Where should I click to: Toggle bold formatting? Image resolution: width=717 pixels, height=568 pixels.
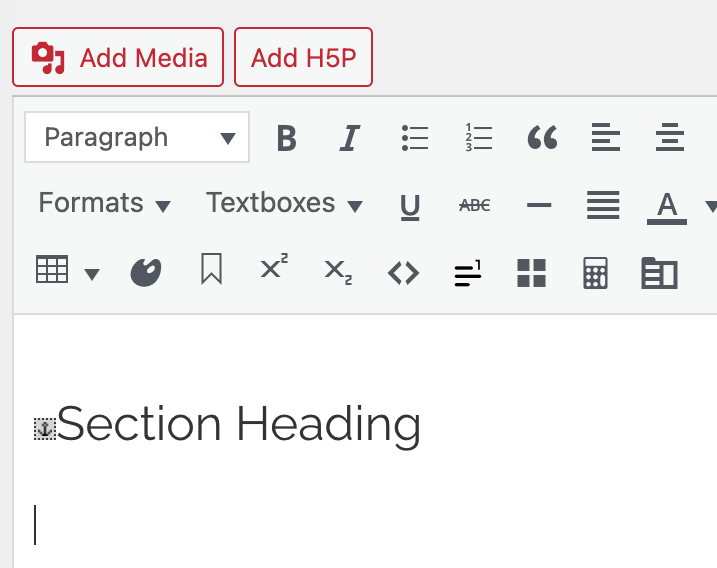click(x=287, y=138)
